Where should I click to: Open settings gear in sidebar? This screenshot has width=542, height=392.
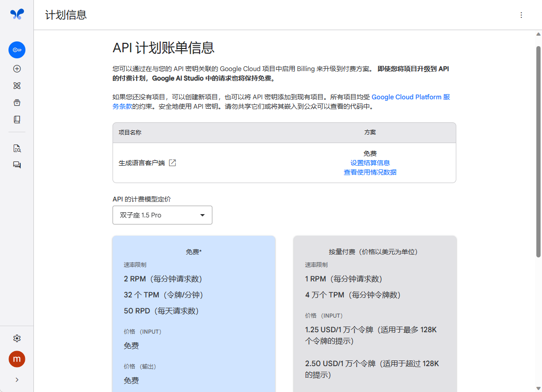coord(17,338)
